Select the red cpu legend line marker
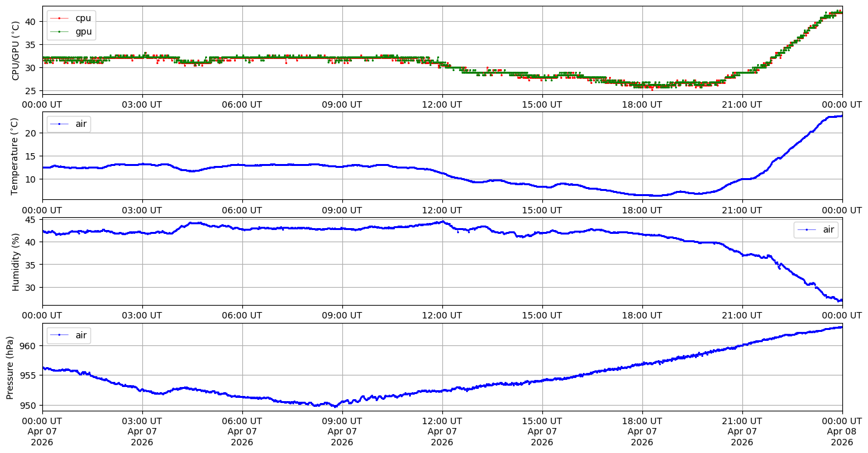 click(x=59, y=18)
